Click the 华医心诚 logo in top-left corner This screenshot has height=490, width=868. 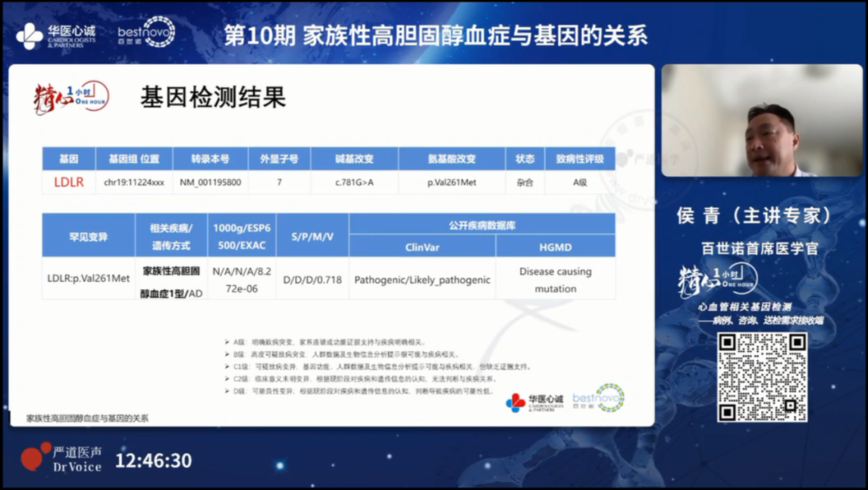click(x=55, y=35)
